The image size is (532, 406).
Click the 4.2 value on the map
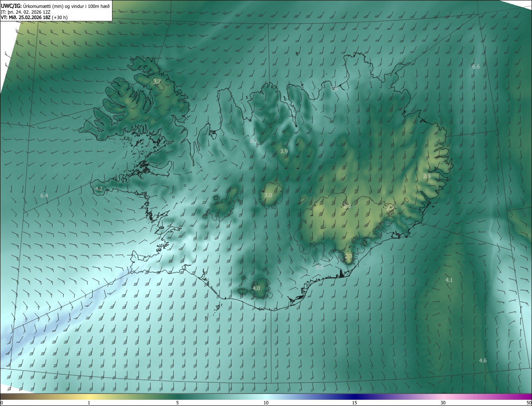tap(99, 188)
